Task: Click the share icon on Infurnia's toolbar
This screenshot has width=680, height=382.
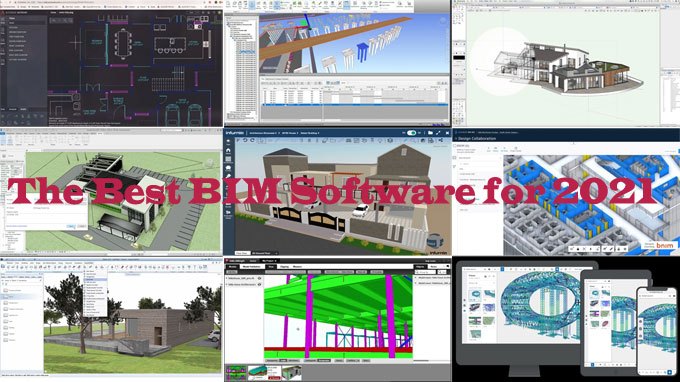Action: click(x=440, y=140)
